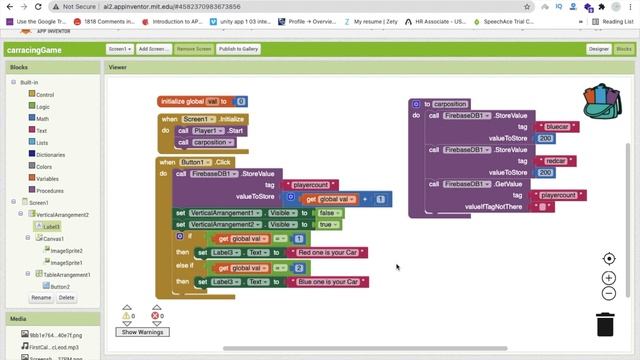Click the Math category color square

pos(32,118)
